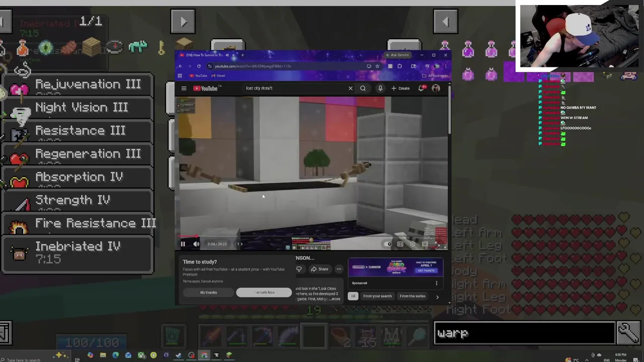Open the chapter list arrow in the player

(x=240, y=244)
